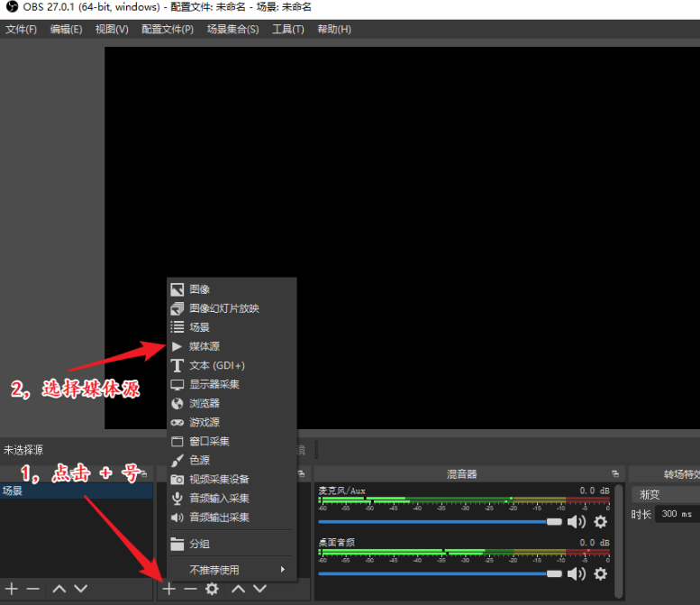The width and height of the screenshot is (700, 605).
Task: Choose 窗口采集 from the menu
Action: (232, 441)
